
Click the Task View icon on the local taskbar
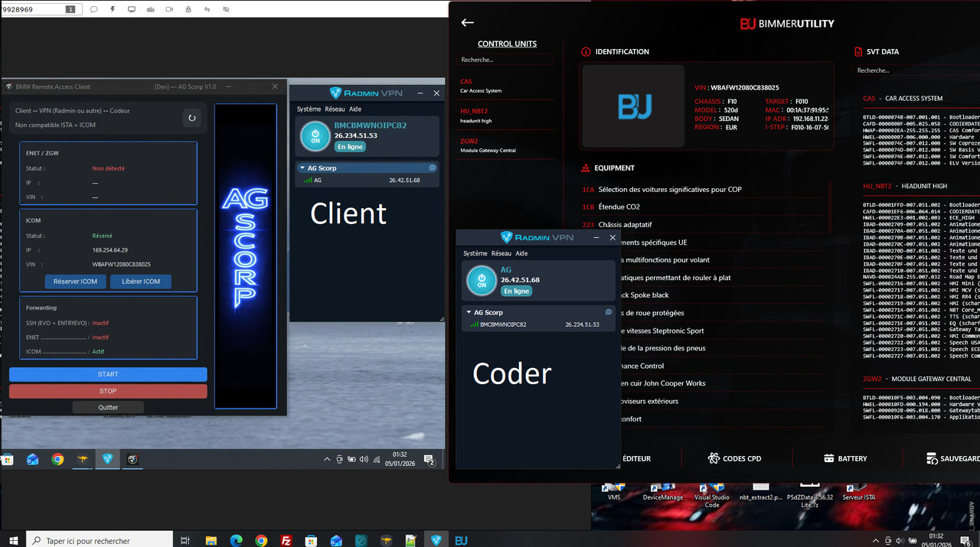[x=185, y=540]
